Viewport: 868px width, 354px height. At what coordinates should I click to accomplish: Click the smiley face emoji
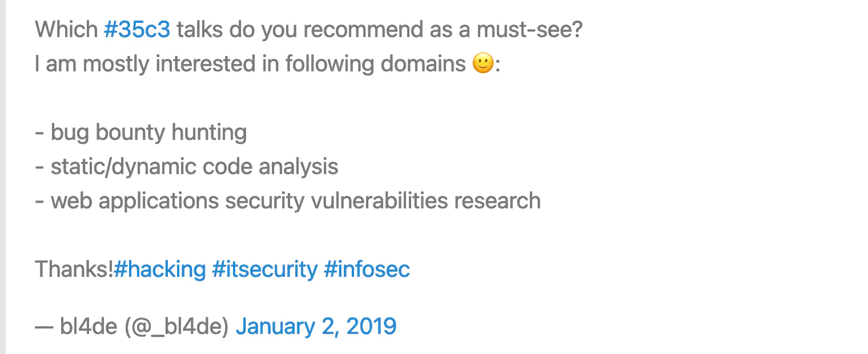pos(483,63)
